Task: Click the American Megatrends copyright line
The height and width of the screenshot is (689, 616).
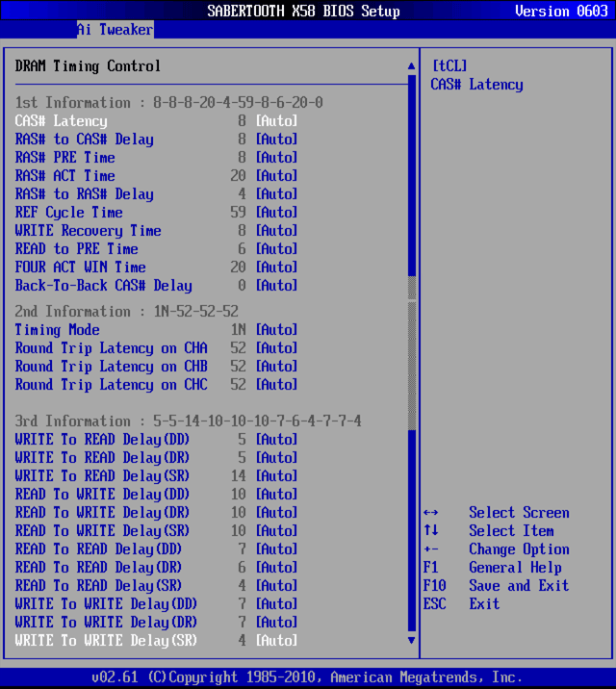Action: (x=307, y=677)
